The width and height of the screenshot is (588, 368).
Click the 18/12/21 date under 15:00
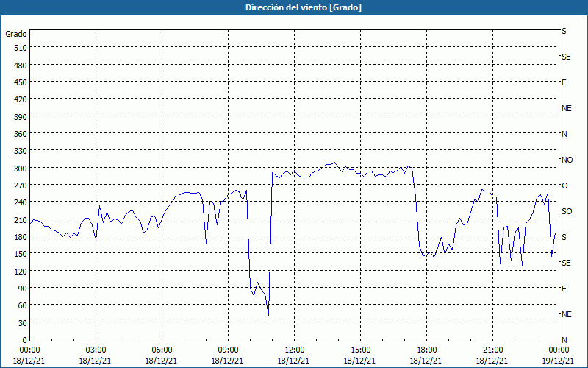(x=360, y=361)
